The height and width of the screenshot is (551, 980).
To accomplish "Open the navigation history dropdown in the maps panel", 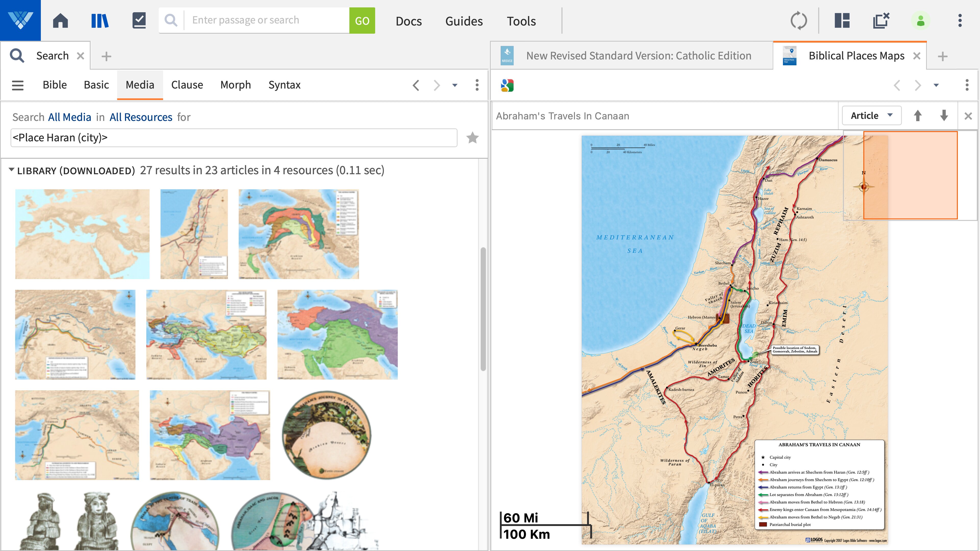I will coord(936,85).
